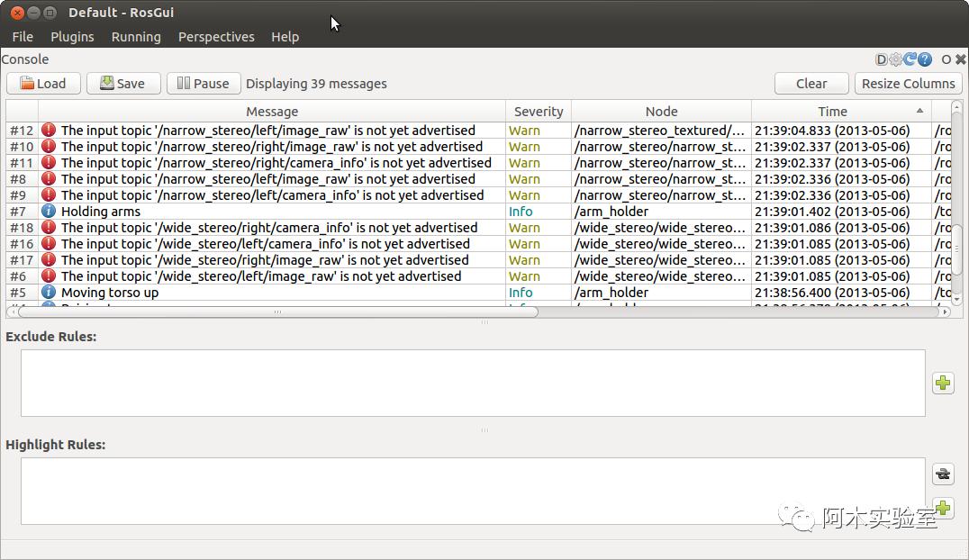Click the Console plugin help question-mark icon
The height and width of the screenshot is (560, 969).
pos(924,59)
